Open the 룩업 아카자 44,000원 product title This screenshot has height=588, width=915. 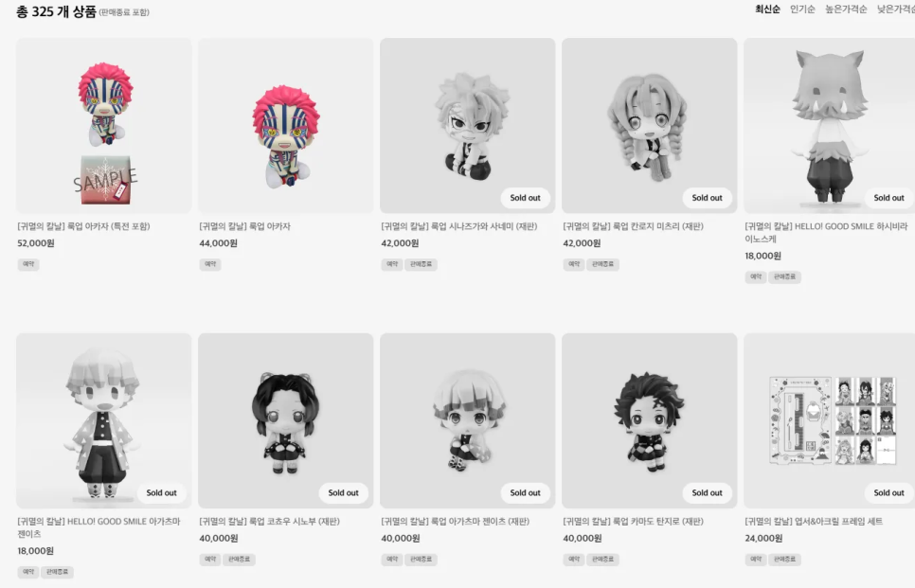click(244, 226)
